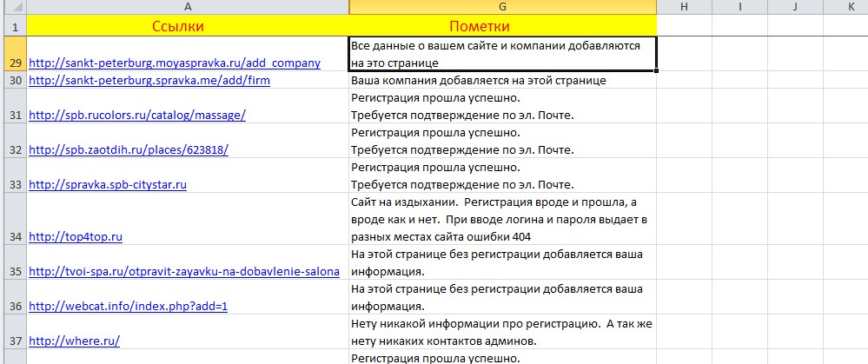
Task: Open the spravka.spb-citystar.ru link
Action: point(108,185)
